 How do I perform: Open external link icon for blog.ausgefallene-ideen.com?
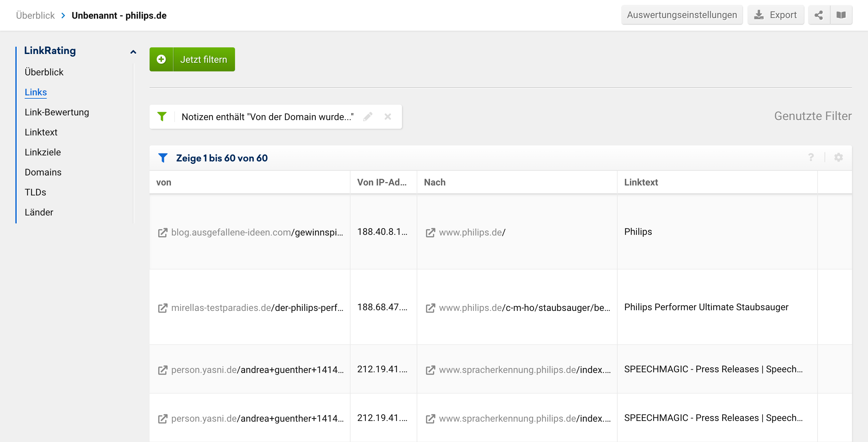163,232
